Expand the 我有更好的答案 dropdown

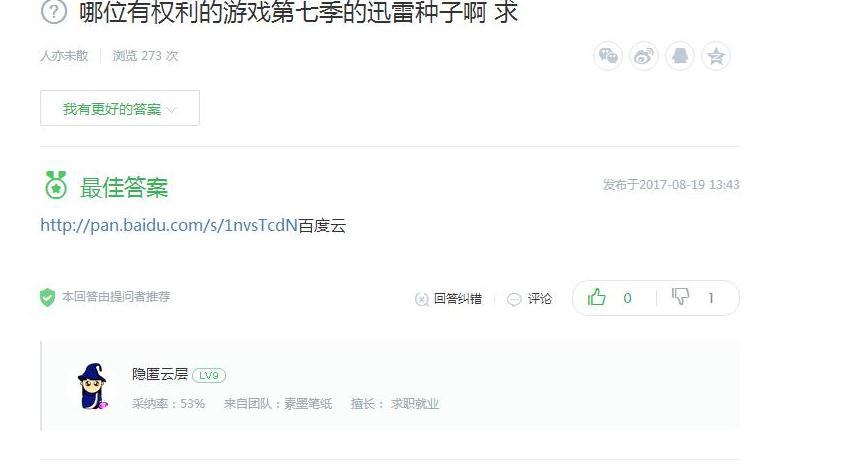tap(120, 108)
